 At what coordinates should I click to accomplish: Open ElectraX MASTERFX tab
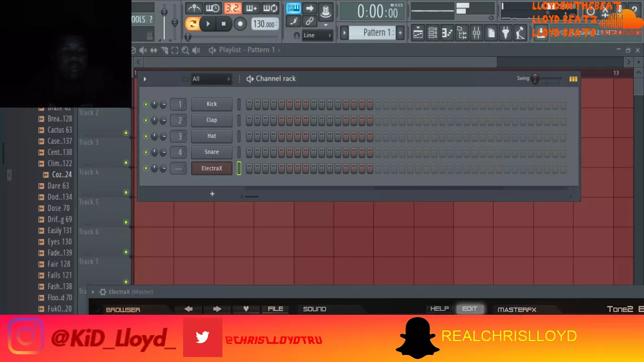click(517, 310)
